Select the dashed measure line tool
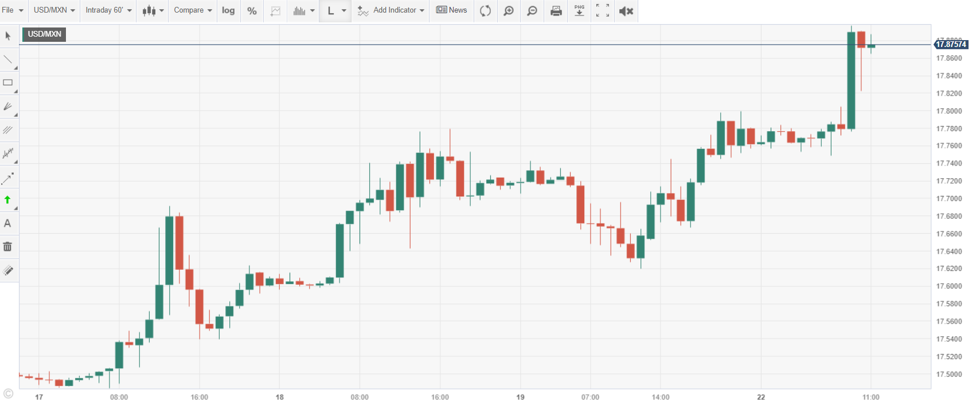The width and height of the screenshot is (980, 409). [8, 178]
